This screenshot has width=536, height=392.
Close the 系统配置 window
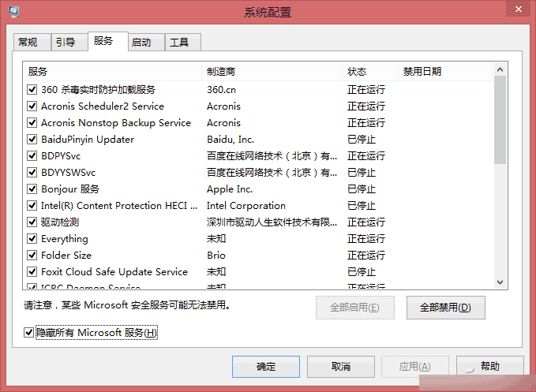pos(519,9)
